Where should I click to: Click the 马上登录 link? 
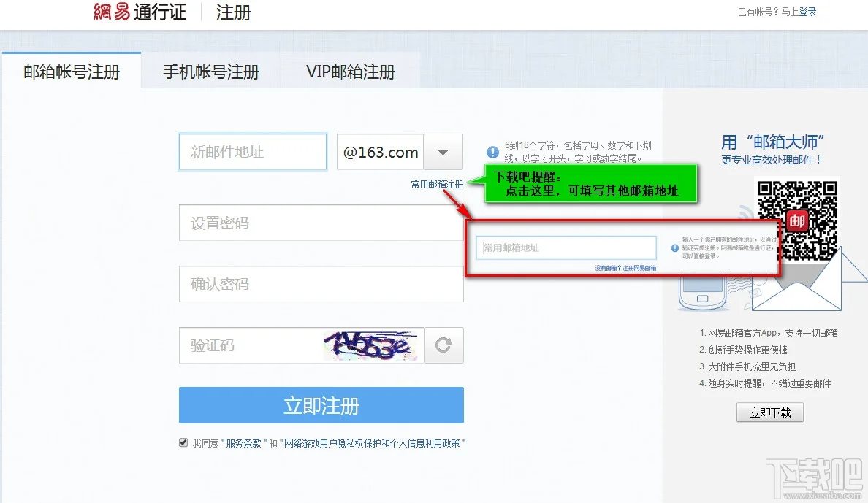tap(799, 12)
